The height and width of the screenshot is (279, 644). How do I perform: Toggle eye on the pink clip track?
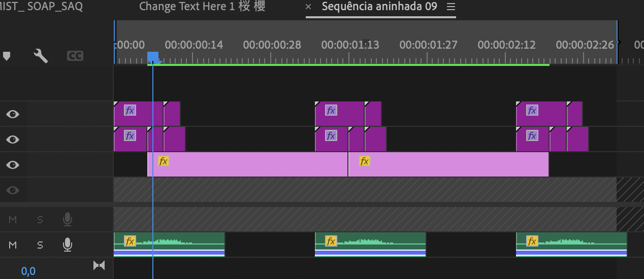pos(13,165)
